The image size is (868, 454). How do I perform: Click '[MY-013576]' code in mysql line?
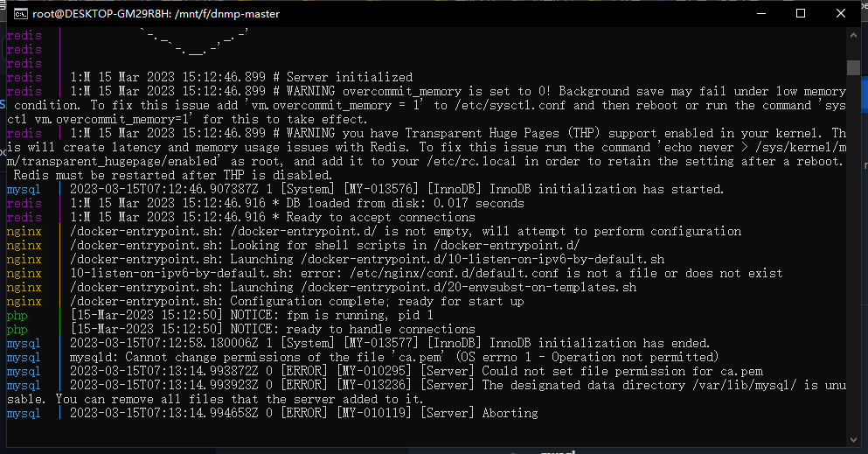click(x=381, y=189)
